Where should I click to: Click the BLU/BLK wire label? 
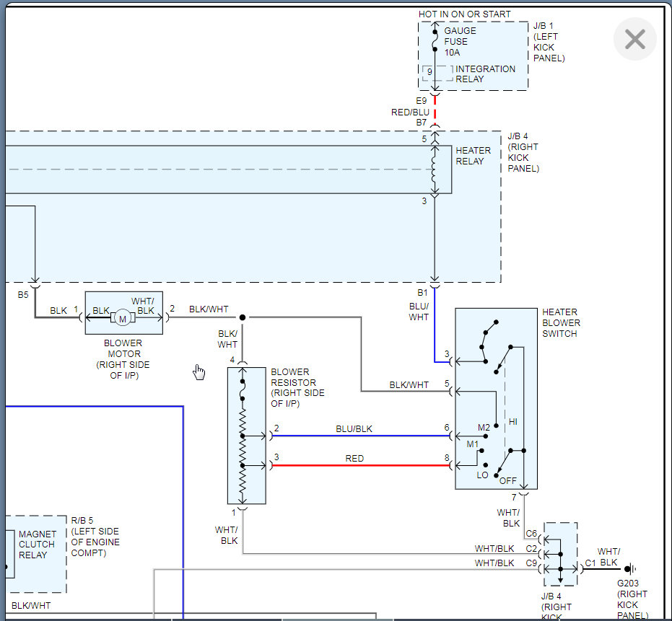tap(354, 428)
